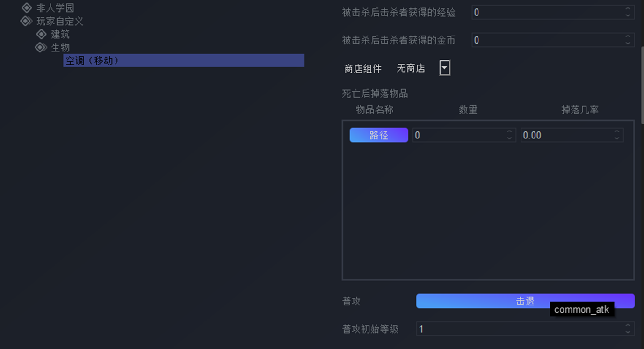Focus the 掉落几率 0.00 field
The image size is (644, 349).
point(567,135)
